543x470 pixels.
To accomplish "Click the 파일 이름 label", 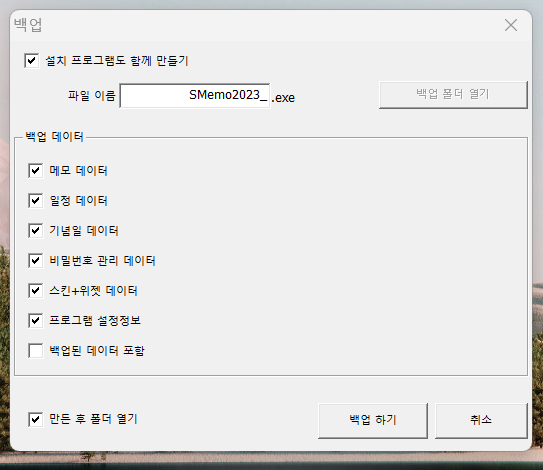I will pos(91,95).
